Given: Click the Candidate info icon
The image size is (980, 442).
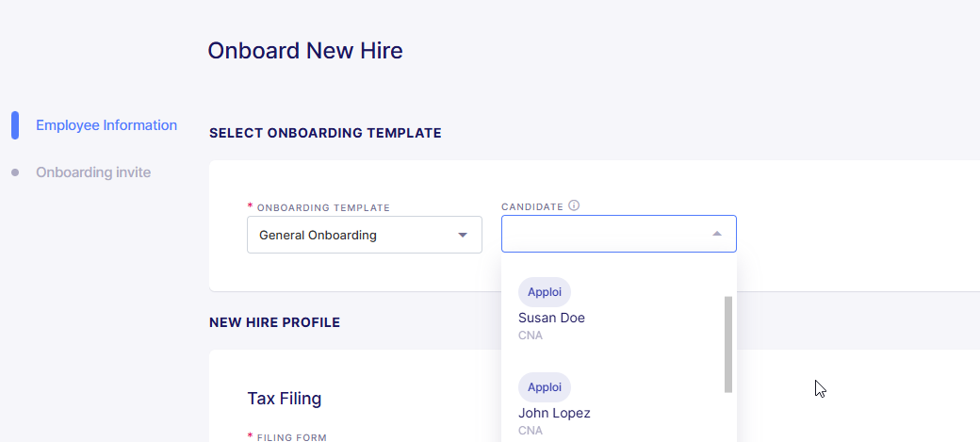Looking at the screenshot, I should (574, 205).
